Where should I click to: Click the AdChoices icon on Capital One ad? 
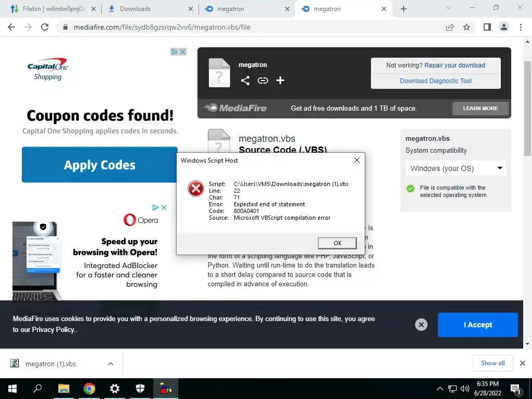175,51
